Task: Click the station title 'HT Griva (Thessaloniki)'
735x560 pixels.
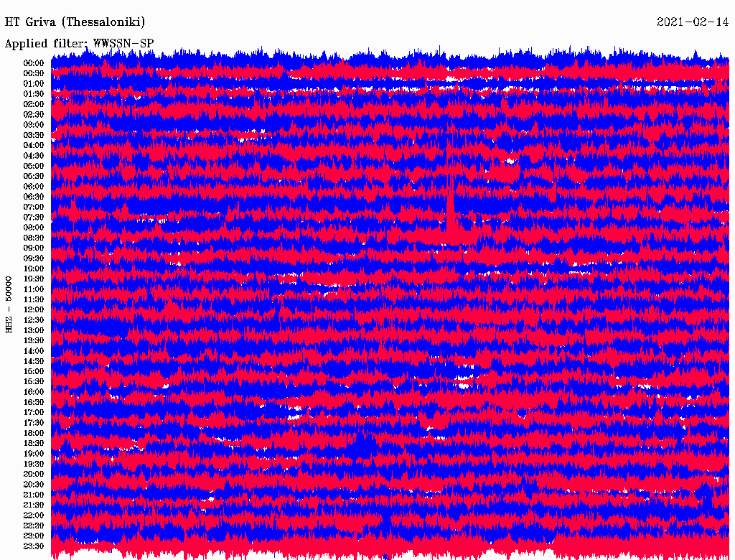Action: (75, 22)
